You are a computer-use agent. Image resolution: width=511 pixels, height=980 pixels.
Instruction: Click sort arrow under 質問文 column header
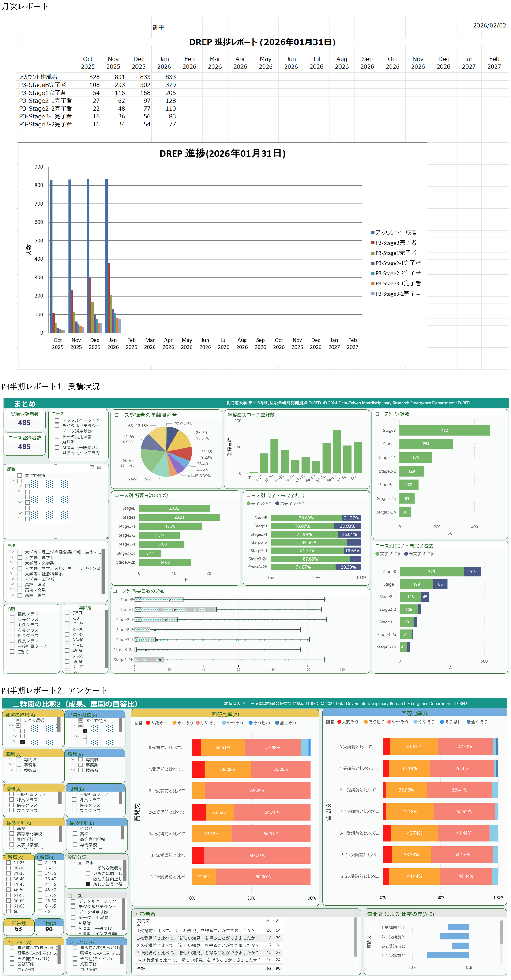[x=138, y=924]
